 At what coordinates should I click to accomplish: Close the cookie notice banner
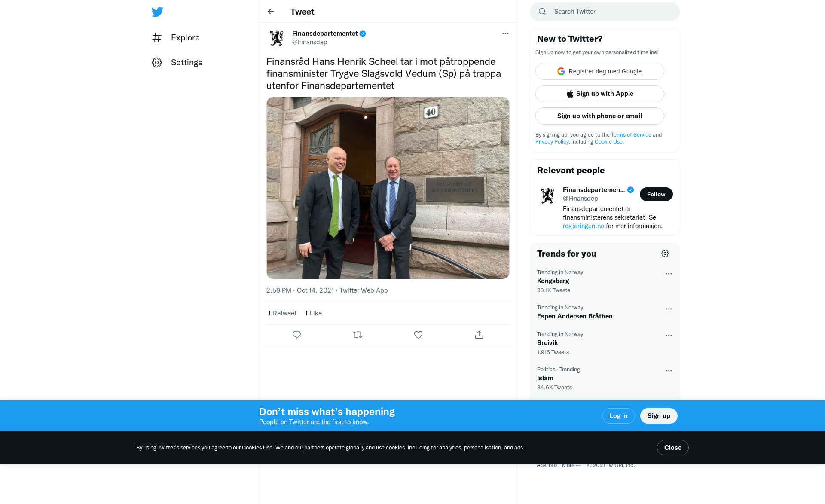(x=672, y=448)
